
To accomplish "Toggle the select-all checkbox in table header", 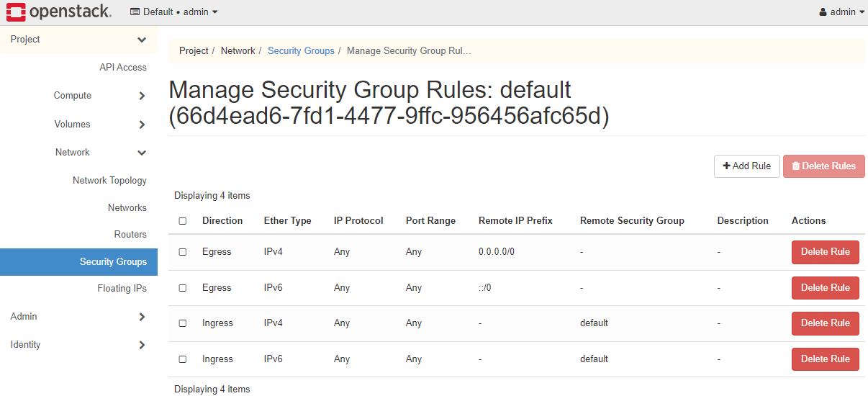I will pyautogui.click(x=183, y=221).
